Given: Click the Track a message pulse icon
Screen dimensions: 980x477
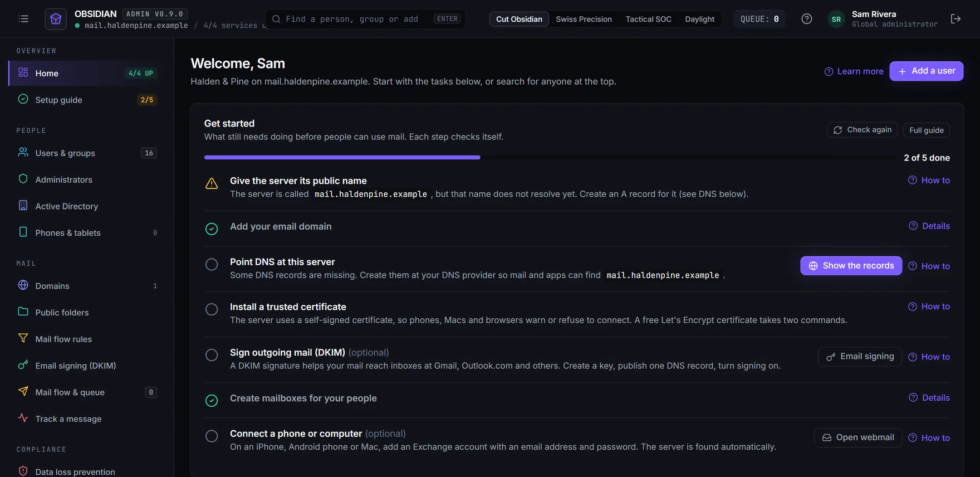Looking at the screenshot, I should (x=23, y=418).
